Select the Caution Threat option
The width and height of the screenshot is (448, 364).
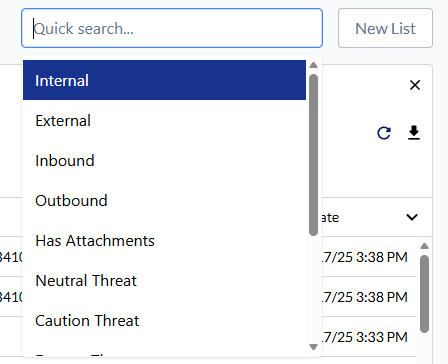point(164,320)
